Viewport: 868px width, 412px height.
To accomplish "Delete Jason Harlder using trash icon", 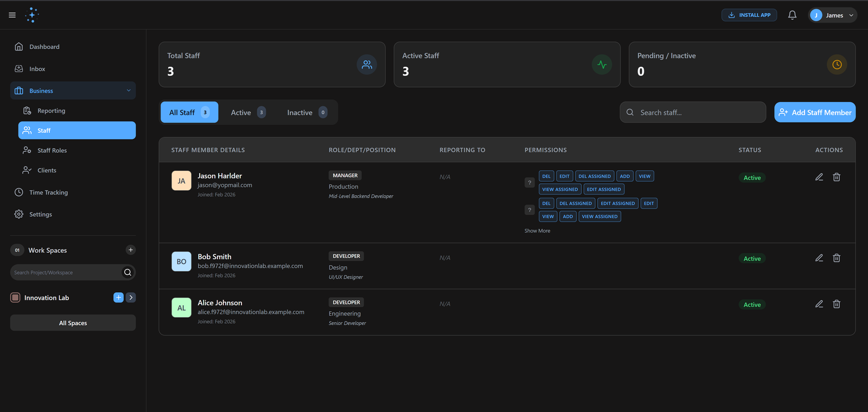I will click(x=837, y=177).
